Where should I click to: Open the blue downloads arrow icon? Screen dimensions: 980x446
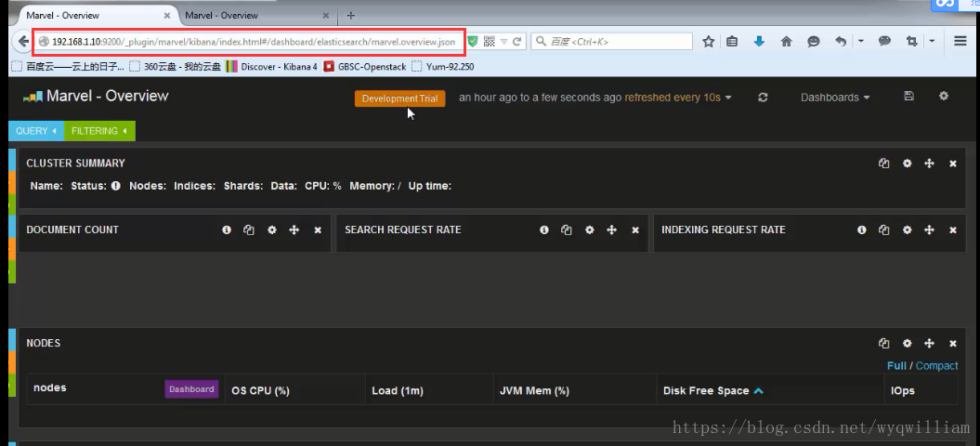point(759,41)
